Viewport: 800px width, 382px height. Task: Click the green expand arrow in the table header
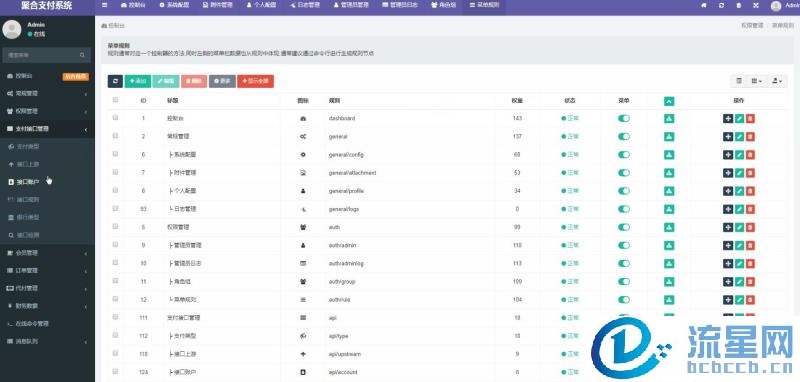(669, 101)
